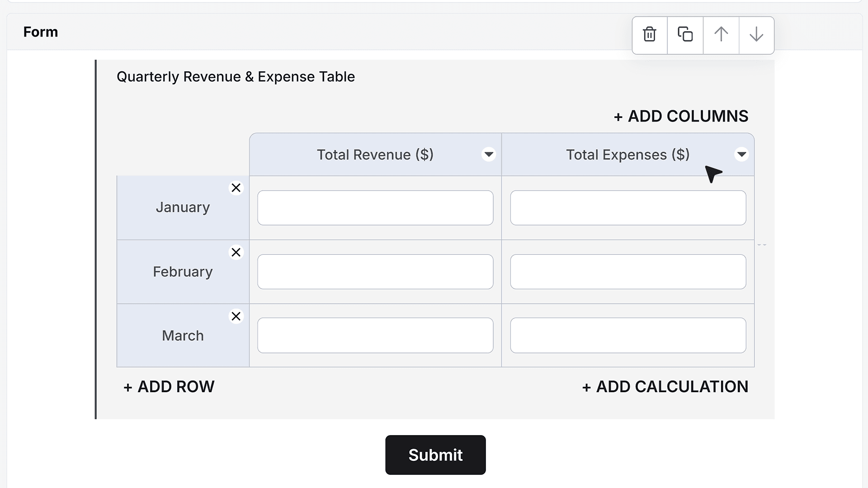The width and height of the screenshot is (868, 488).
Task: Focus February Total Expenses input
Action: pyautogui.click(x=628, y=272)
